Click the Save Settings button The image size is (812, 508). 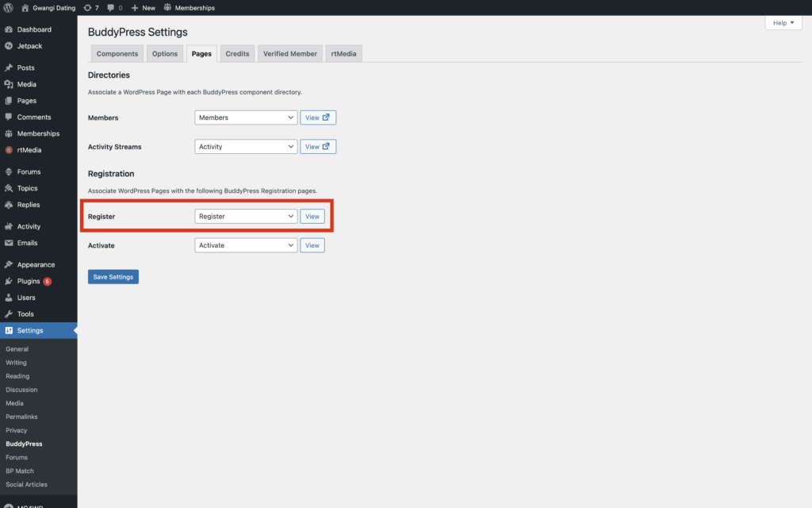[113, 277]
